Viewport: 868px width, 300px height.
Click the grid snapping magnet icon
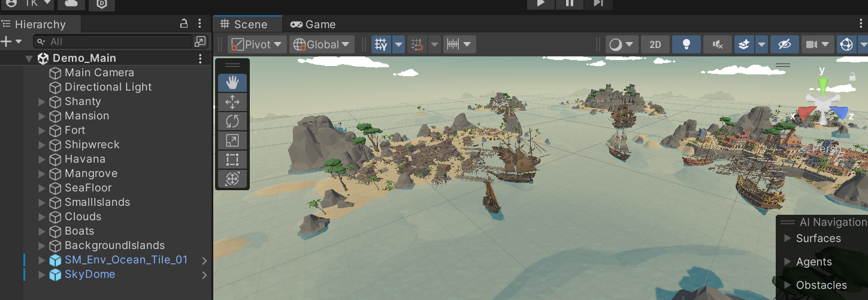416,44
